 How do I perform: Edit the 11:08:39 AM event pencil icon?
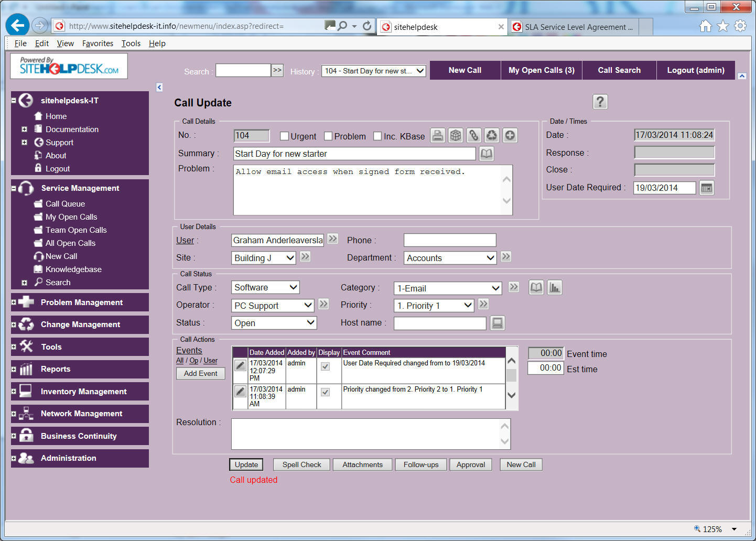click(240, 391)
